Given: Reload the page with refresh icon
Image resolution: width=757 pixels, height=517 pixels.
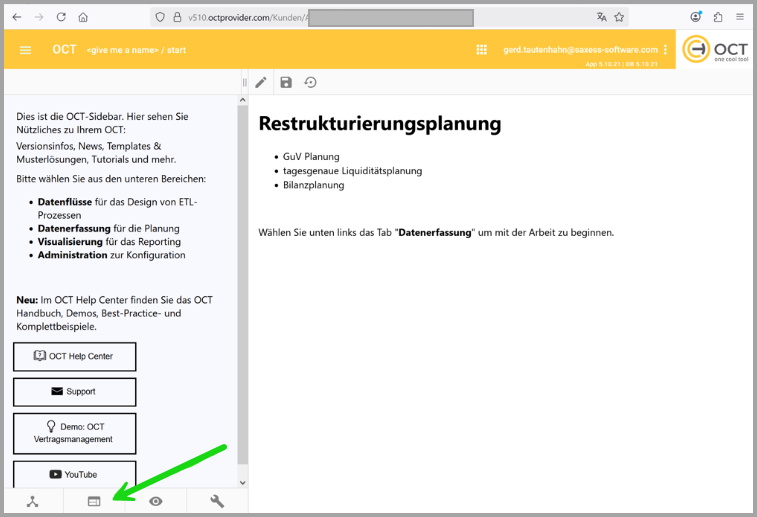Looking at the screenshot, I should click(61, 17).
